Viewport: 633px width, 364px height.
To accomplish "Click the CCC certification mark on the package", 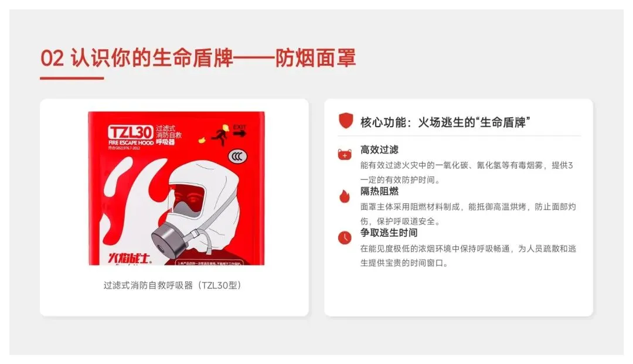I will [x=237, y=157].
